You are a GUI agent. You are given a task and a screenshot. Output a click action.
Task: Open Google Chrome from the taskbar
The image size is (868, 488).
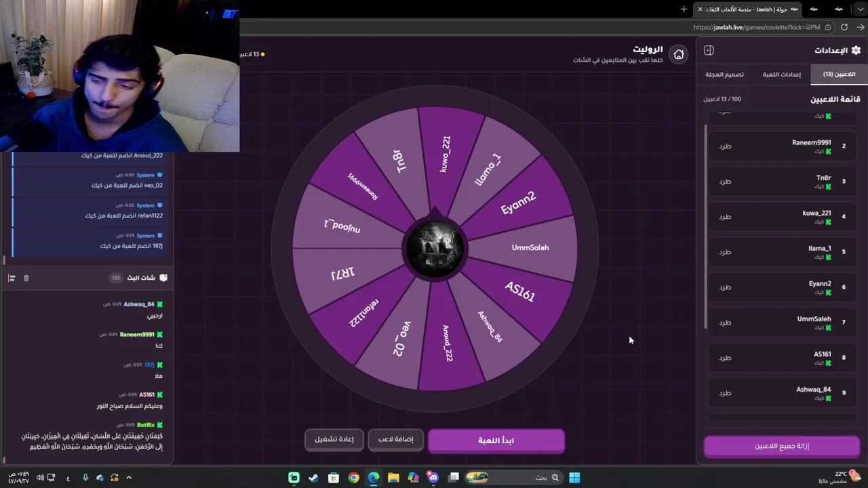pos(353,478)
